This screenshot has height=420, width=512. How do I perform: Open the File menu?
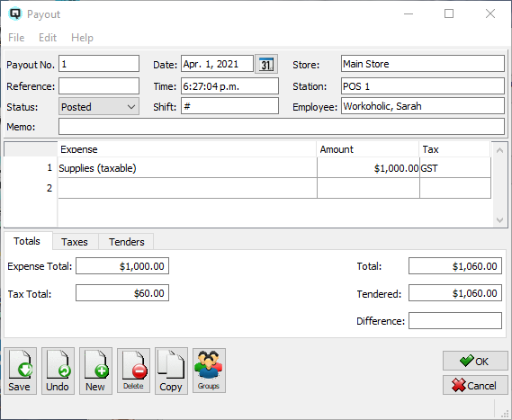click(x=16, y=38)
